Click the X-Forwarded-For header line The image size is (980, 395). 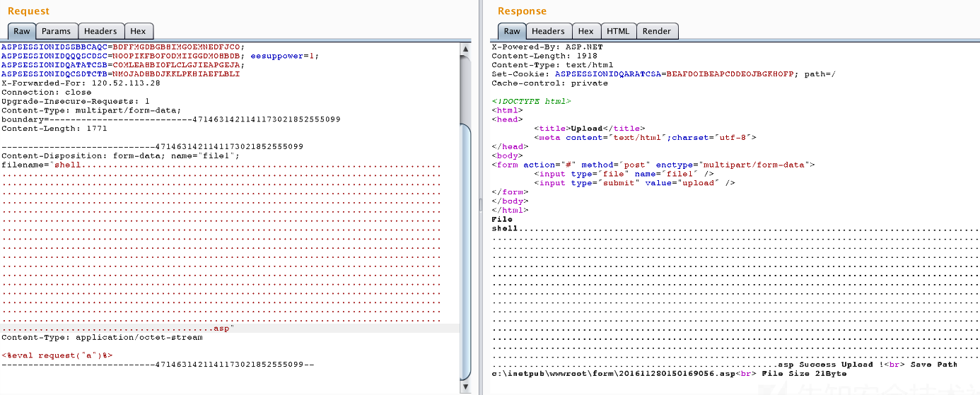click(x=81, y=83)
